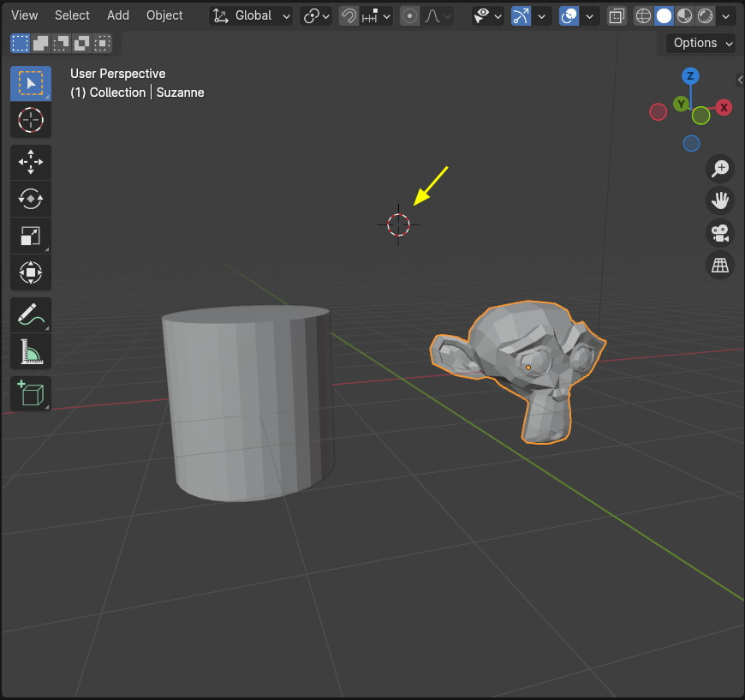The height and width of the screenshot is (700, 745).
Task: Open proportional editing falloff dropdown
Action: pyautogui.click(x=437, y=16)
